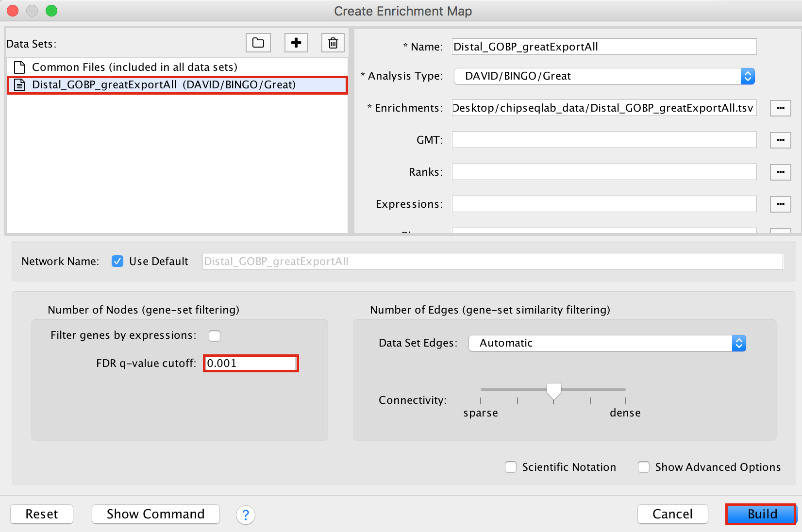Open a data set folder

258,43
